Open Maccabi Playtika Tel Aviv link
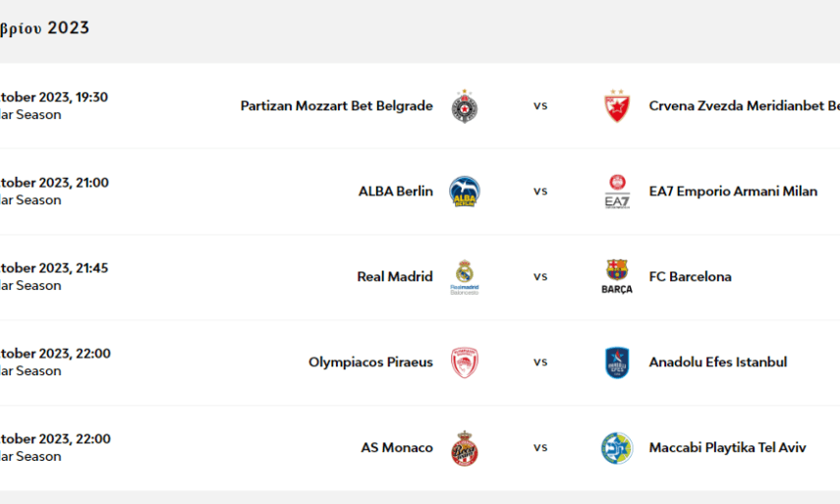 727,448
